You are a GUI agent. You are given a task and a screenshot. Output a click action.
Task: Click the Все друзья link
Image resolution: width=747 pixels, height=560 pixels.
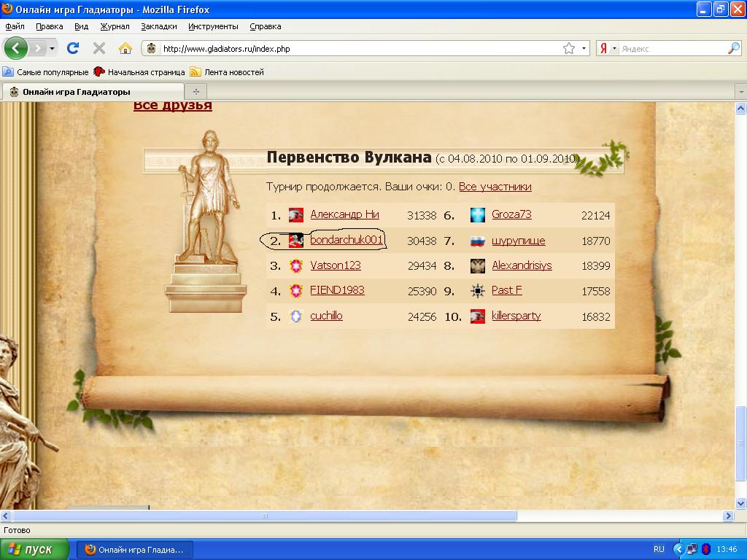(172, 106)
